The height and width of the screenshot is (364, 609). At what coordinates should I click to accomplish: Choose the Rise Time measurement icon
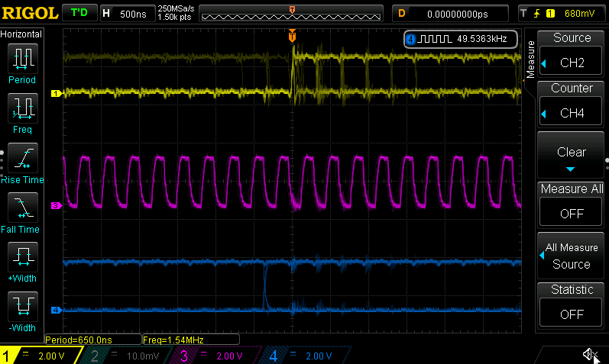pos(22,157)
